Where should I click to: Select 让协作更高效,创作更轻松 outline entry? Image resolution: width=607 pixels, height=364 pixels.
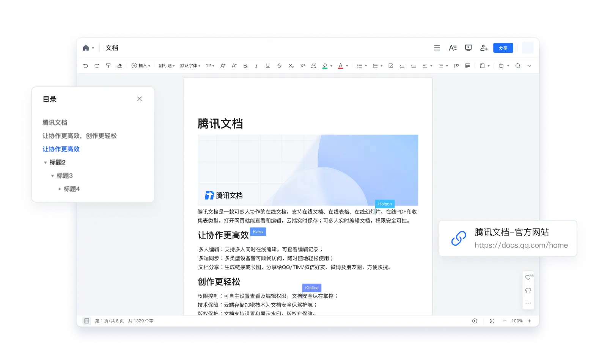click(80, 136)
